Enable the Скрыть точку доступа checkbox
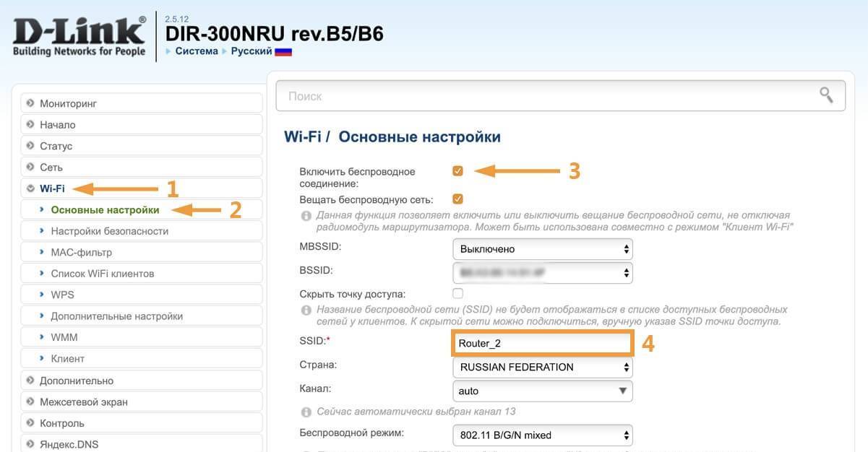Screen dimensions: 868x452 point(457,293)
